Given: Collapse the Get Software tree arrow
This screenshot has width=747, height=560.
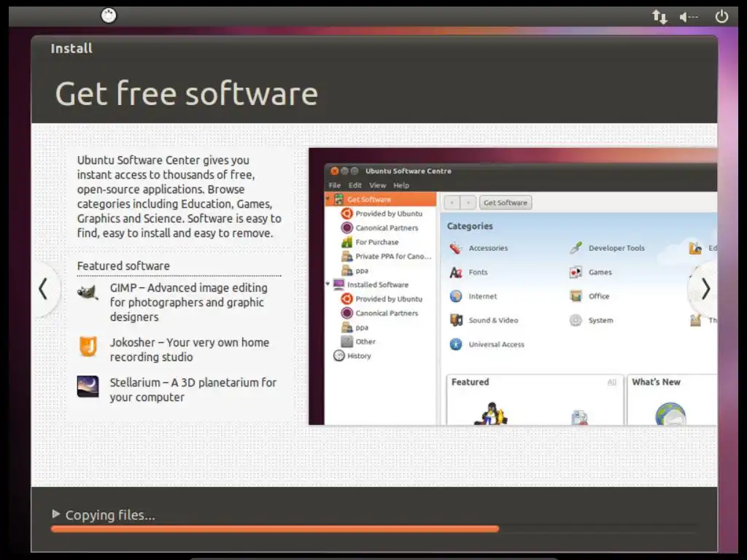Looking at the screenshot, I should point(328,198).
